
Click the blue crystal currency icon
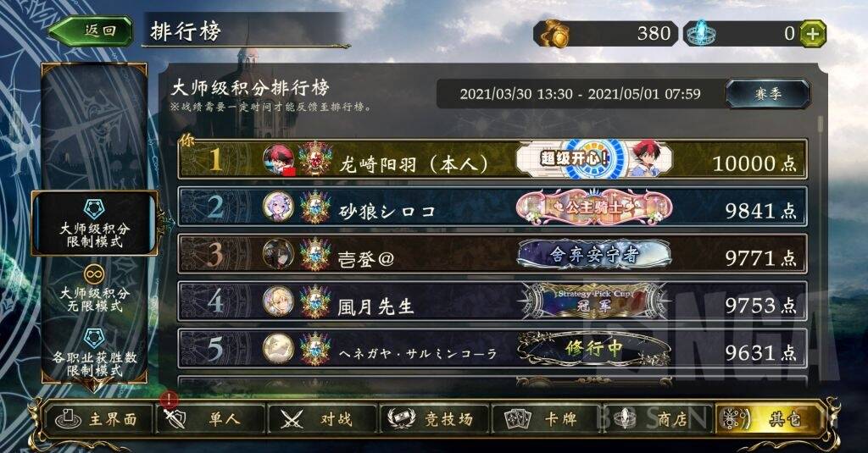pos(701,33)
